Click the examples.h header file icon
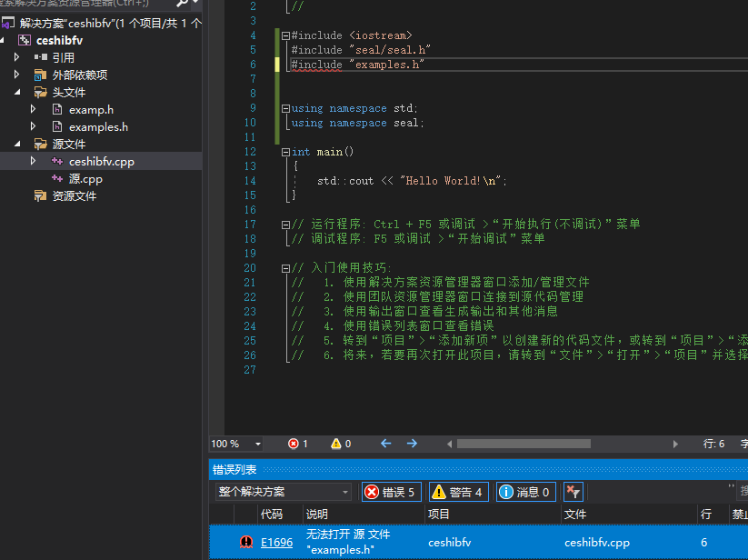This screenshot has width=748, height=560. pyautogui.click(x=57, y=127)
